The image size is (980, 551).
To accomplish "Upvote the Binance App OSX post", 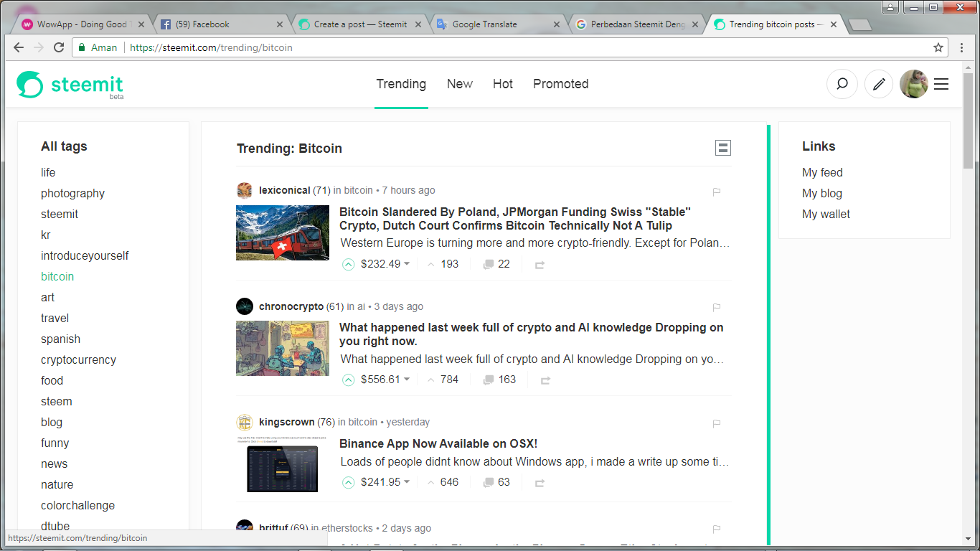I will tap(348, 482).
